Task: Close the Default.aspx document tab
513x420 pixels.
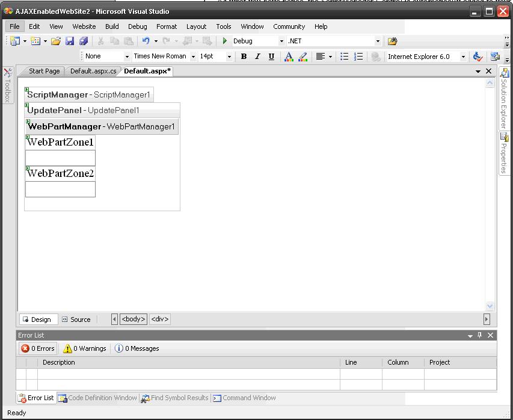Action: [x=489, y=71]
